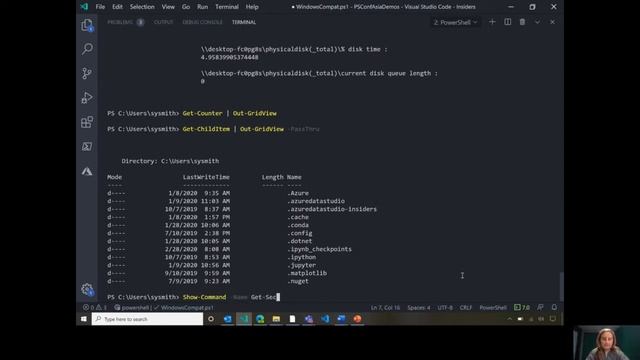Viewport: 640px width, 360px height.
Task: Open the Windows Start menu
Action: pyautogui.click(x=84, y=319)
